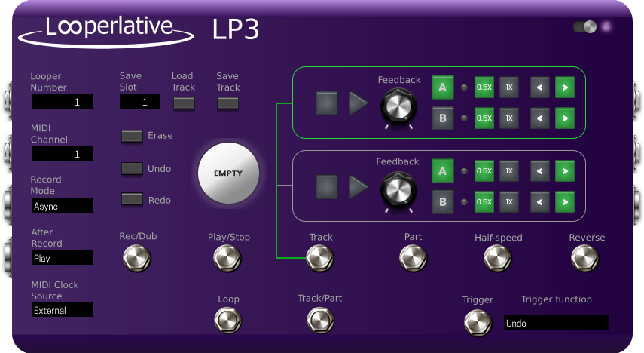Click the big EMPTY status button
644x353 pixels.
click(228, 173)
